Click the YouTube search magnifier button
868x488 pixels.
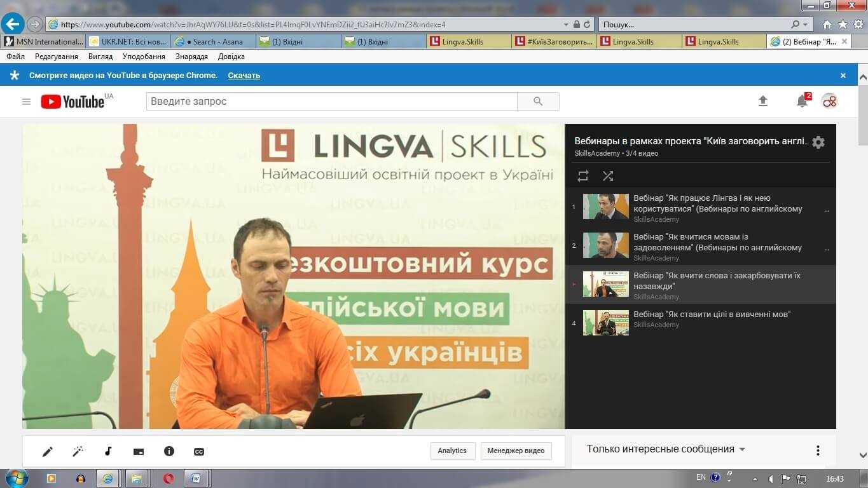[538, 102]
